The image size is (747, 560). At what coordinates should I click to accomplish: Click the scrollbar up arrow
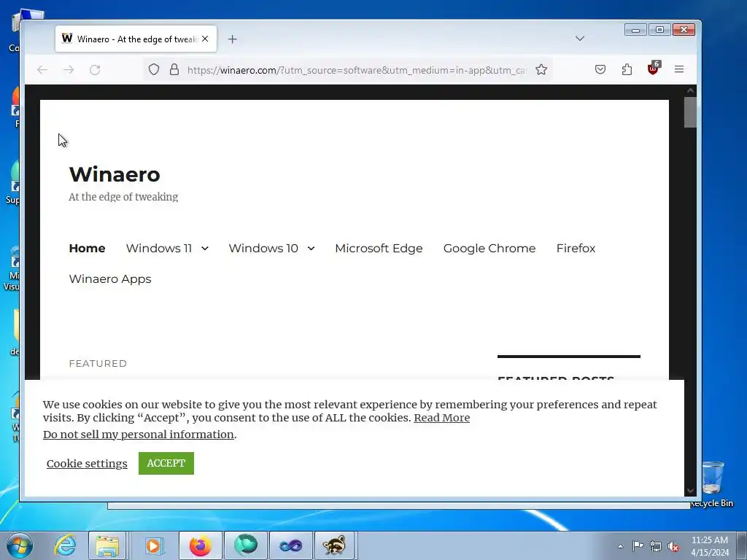coord(690,90)
